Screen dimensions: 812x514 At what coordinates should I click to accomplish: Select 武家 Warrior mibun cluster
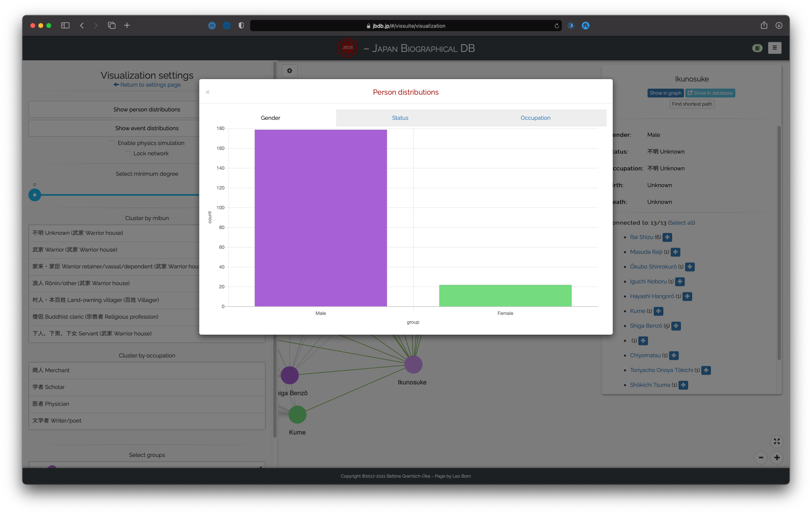(147, 250)
